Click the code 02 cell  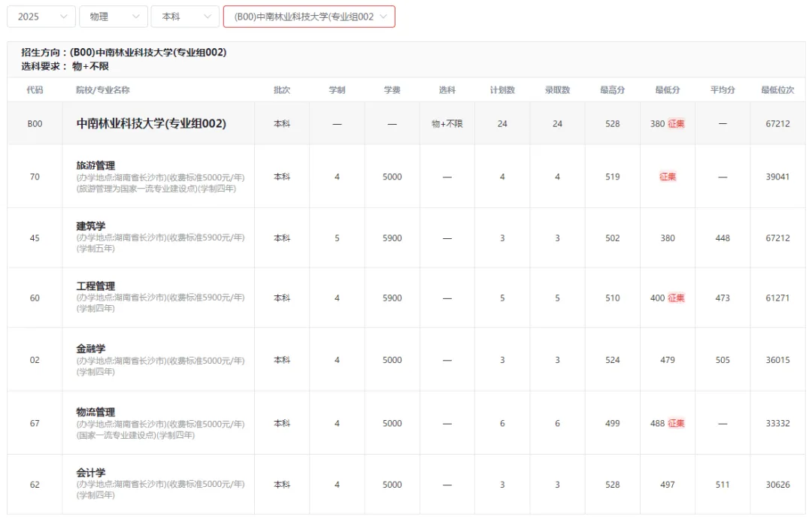tap(35, 360)
